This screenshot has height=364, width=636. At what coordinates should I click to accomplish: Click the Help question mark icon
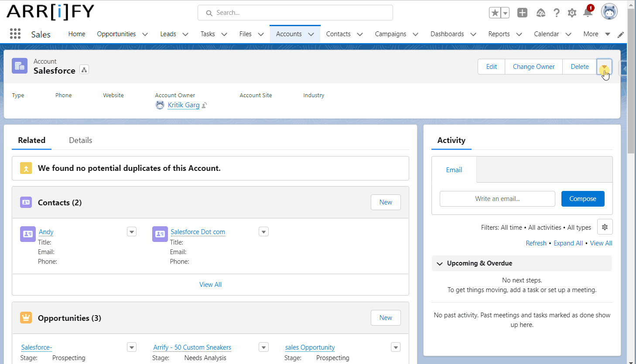click(x=556, y=13)
